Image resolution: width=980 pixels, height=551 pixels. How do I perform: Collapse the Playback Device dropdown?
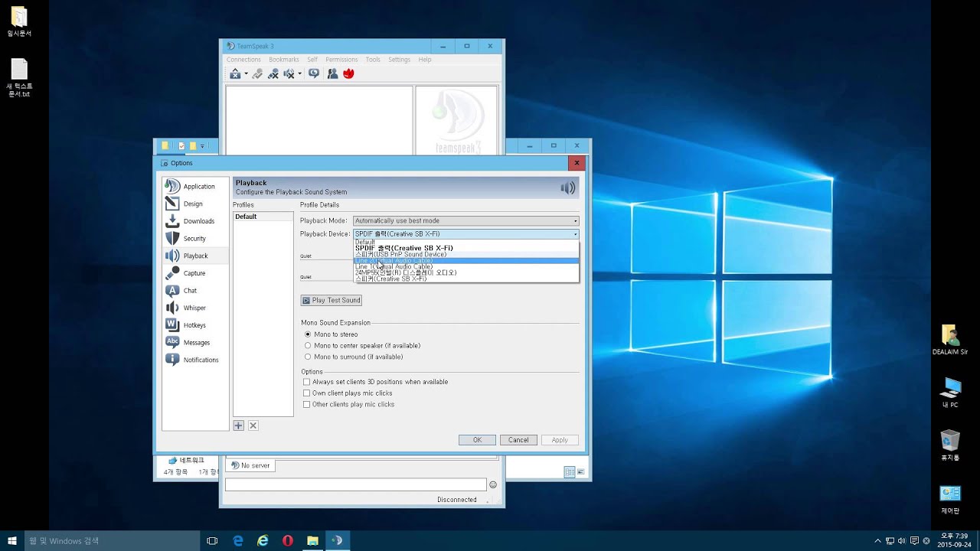[x=465, y=234]
